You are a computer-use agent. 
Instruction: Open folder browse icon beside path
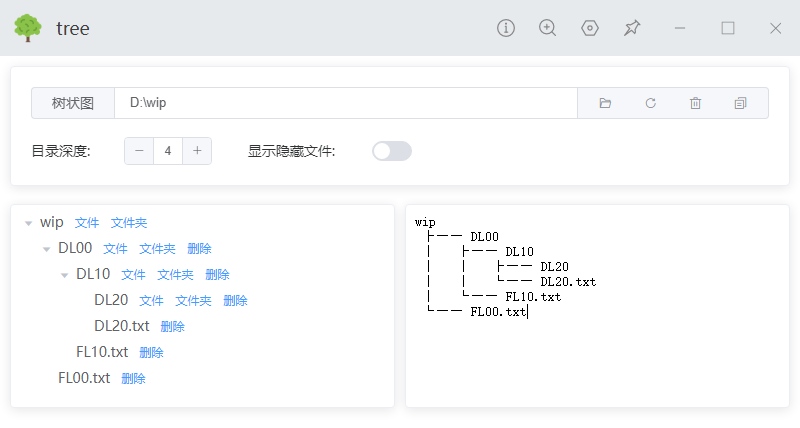coord(605,103)
